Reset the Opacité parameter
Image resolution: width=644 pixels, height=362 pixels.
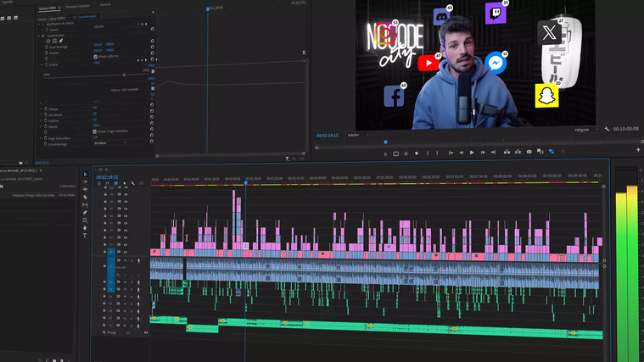tap(152, 123)
